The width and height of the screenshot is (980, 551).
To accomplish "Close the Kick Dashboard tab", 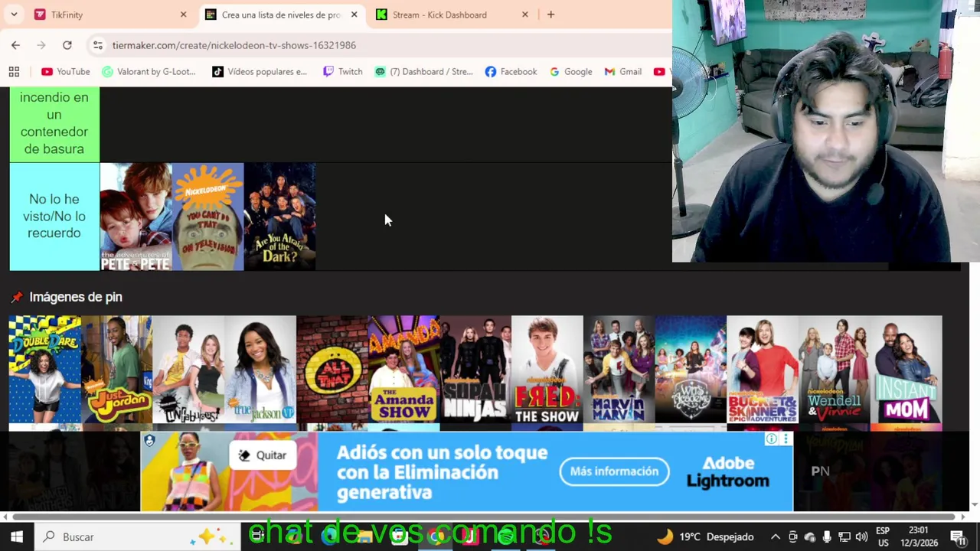I will point(524,15).
